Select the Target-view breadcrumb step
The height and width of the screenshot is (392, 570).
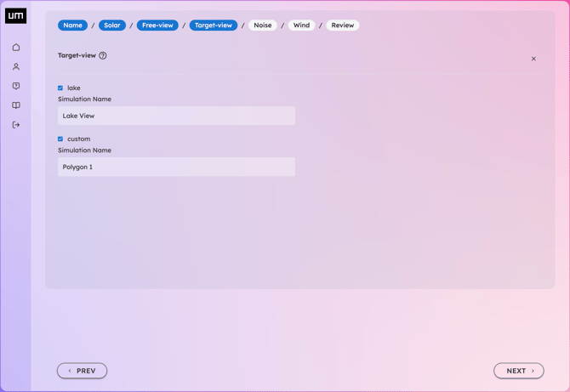click(213, 26)
